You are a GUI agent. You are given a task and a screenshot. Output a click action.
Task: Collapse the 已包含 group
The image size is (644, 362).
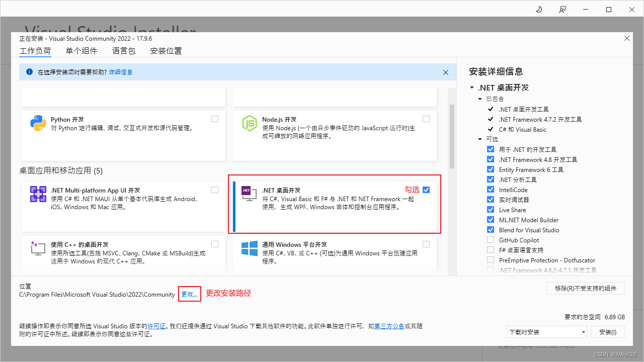[480, 99]
